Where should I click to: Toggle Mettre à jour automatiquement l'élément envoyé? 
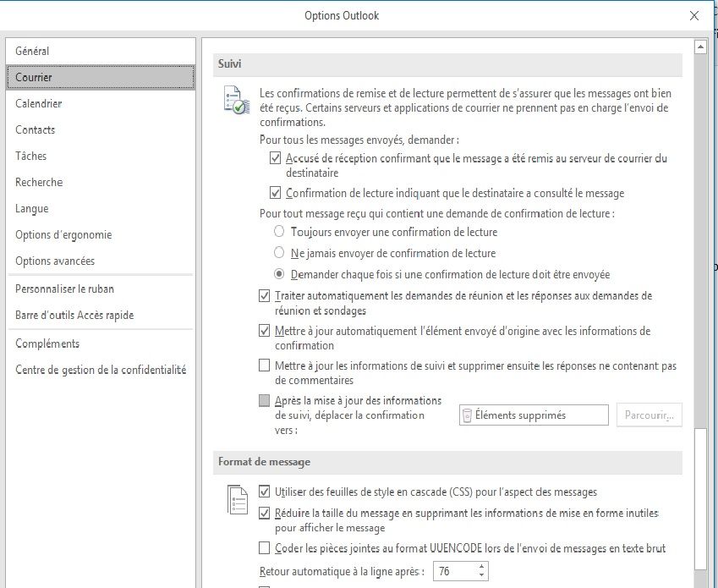[264, 331]
